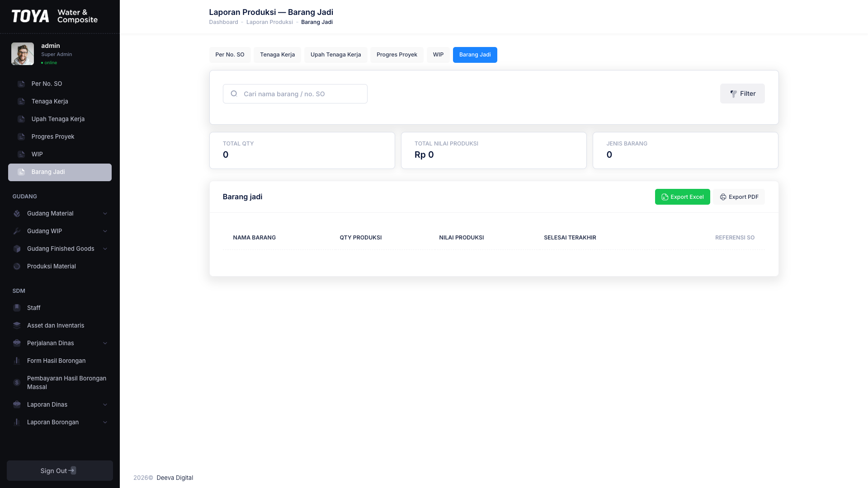The height and width of the screenshot is (488, 868).
Task: Click the Produksi Material icon
Action: coord(17,267)
